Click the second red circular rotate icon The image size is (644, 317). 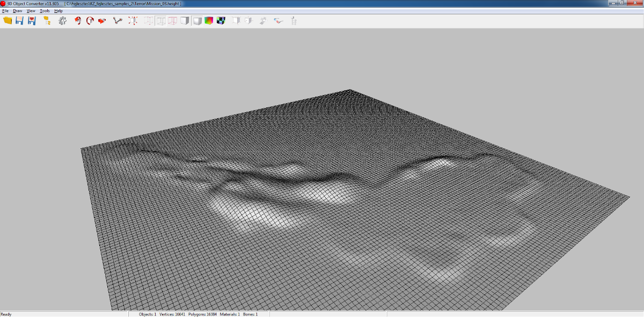click(90, 20)
